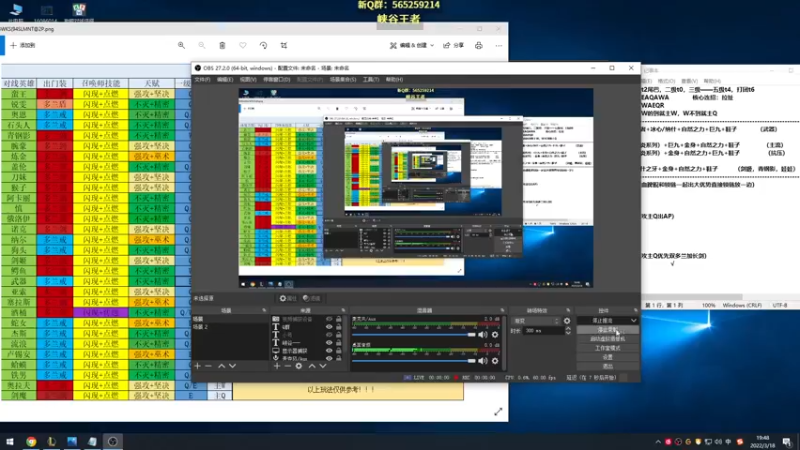Rotate the image in Photos

[x=263, y=45]
